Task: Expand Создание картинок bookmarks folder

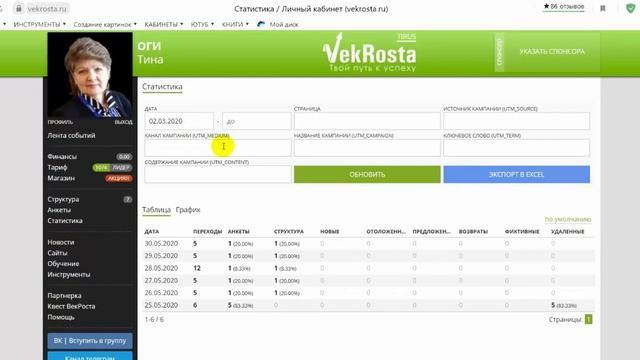Action: pos(105,24)
